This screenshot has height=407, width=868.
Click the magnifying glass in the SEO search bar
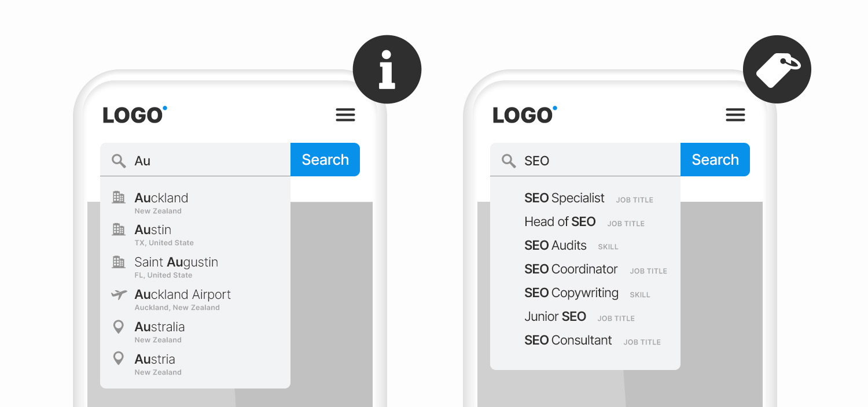point(508,161)
